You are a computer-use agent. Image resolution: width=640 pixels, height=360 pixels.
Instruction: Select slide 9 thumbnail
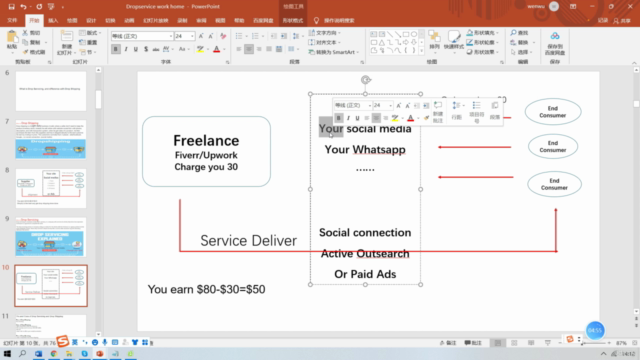[51, 237]
